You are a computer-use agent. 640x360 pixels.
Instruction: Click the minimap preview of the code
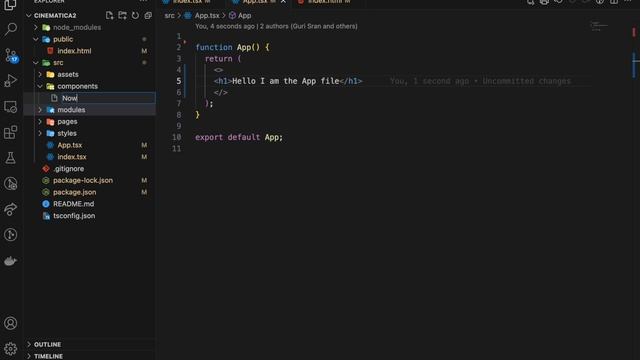(x=599, y=26)
